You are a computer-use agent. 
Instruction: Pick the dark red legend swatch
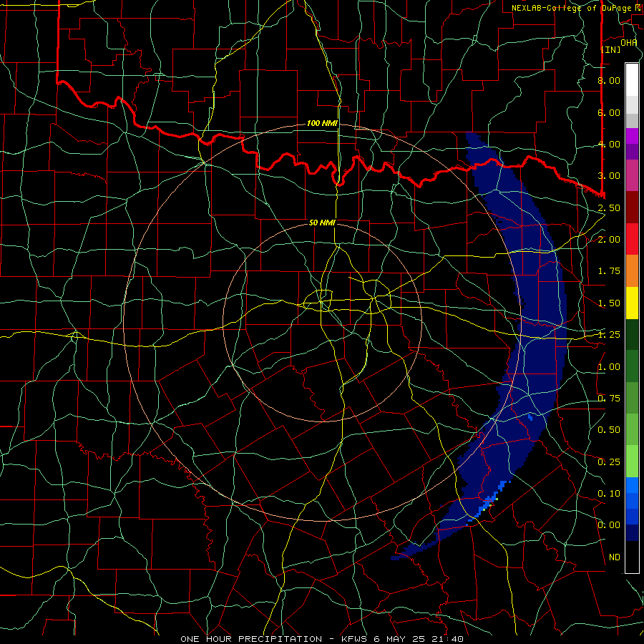pyautogui.click(x=632, y=208)
